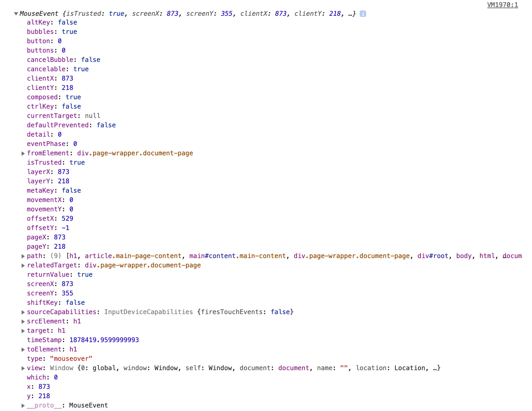The width and height of the screenshot is (532, 411).
Task: Click the div#root element in path
Action: pos(433,256)
